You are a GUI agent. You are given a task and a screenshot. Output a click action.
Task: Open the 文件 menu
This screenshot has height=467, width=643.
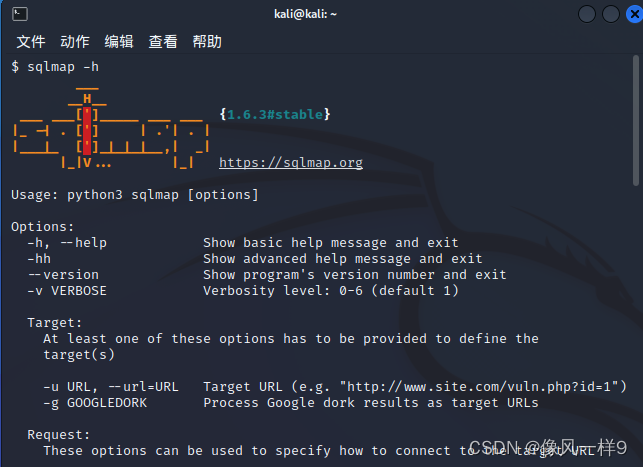pyautogui.click(x=31, y=41)
